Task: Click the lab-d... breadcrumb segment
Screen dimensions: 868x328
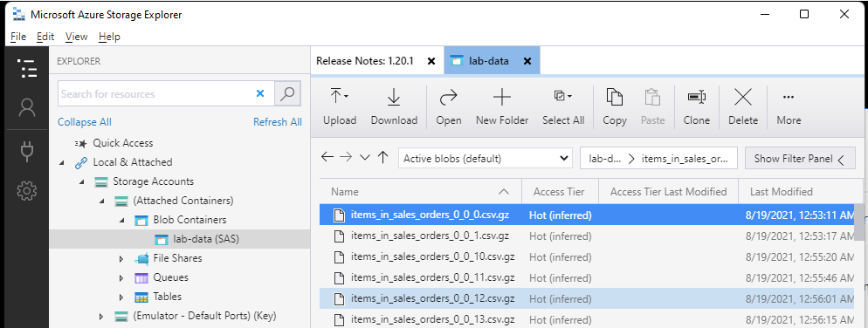Action: (604, 158)
